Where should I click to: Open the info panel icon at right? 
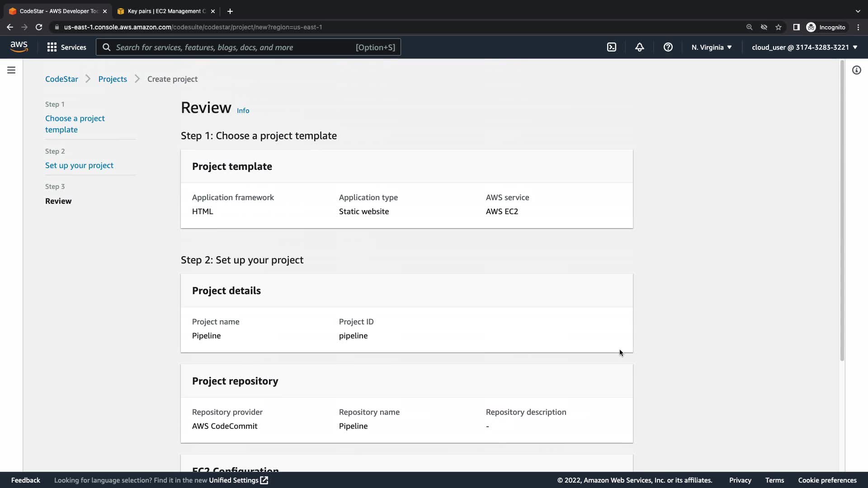(856, 70)
